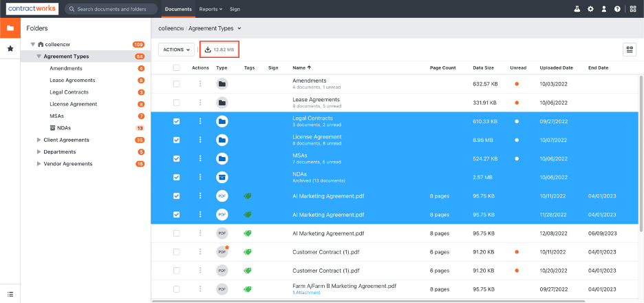
Task: Open the labs flask icon in top bar
Action: click(577, 9)
